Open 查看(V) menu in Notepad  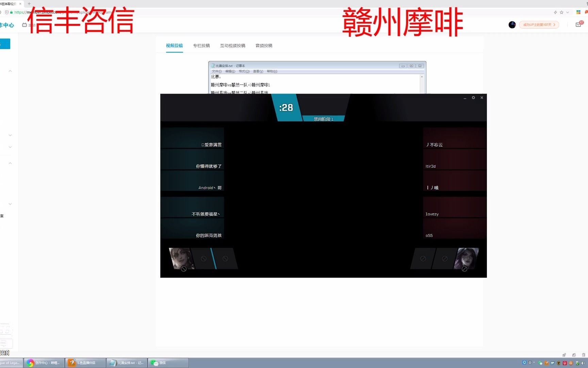[258, 71]
